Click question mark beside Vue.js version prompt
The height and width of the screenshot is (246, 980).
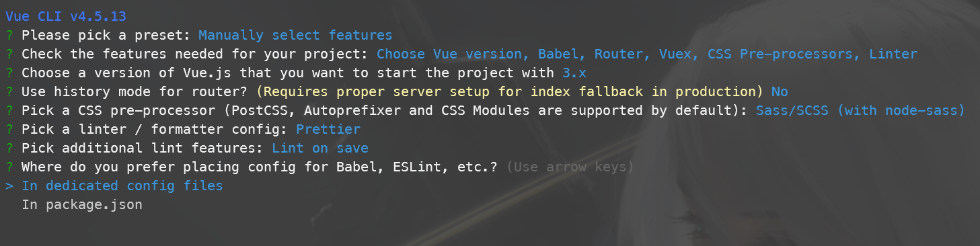click(9, 72)
